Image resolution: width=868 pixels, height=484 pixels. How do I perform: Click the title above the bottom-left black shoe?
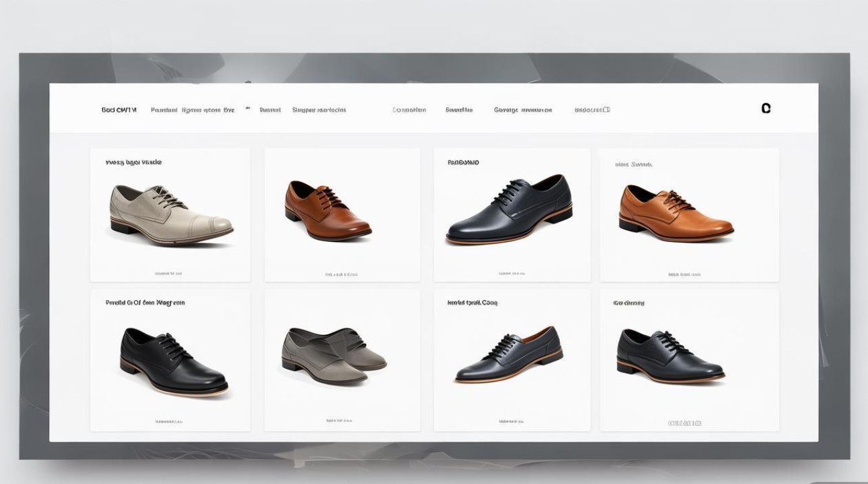pyautogui.click(x=145, y=302)
